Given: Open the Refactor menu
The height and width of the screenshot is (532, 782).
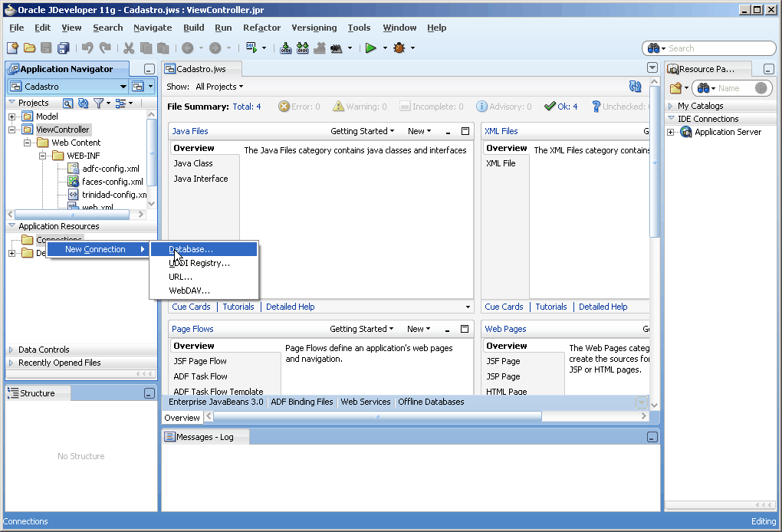Looking at the screenshot, I should pyautogui.click(x=261, y=28).
